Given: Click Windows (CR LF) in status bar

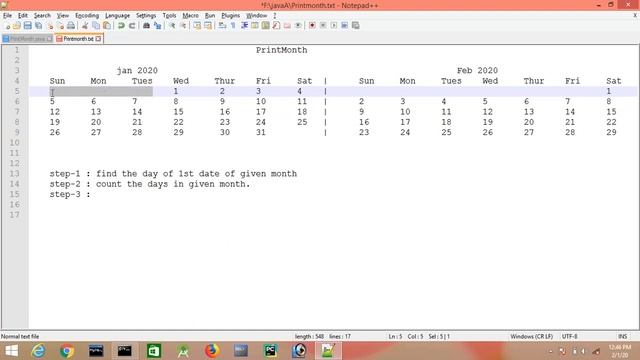Looking at the screenshot, I should click(531, 336).
